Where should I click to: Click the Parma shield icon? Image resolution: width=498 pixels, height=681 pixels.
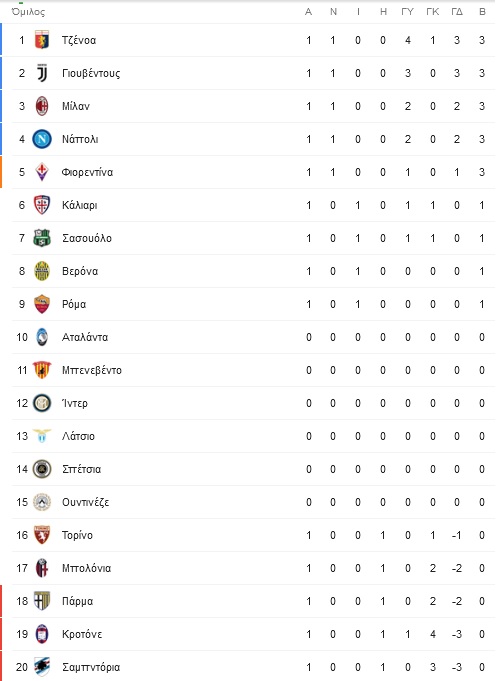42,601
